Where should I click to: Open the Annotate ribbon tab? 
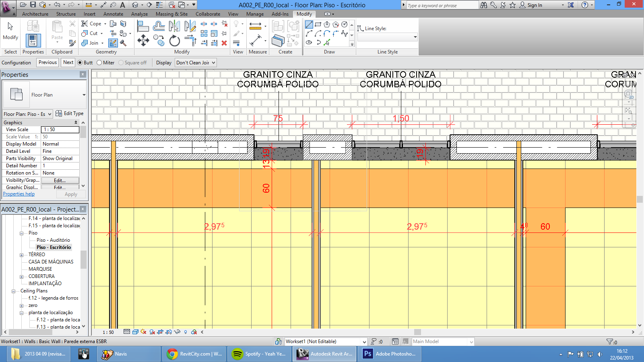point(113,14)
